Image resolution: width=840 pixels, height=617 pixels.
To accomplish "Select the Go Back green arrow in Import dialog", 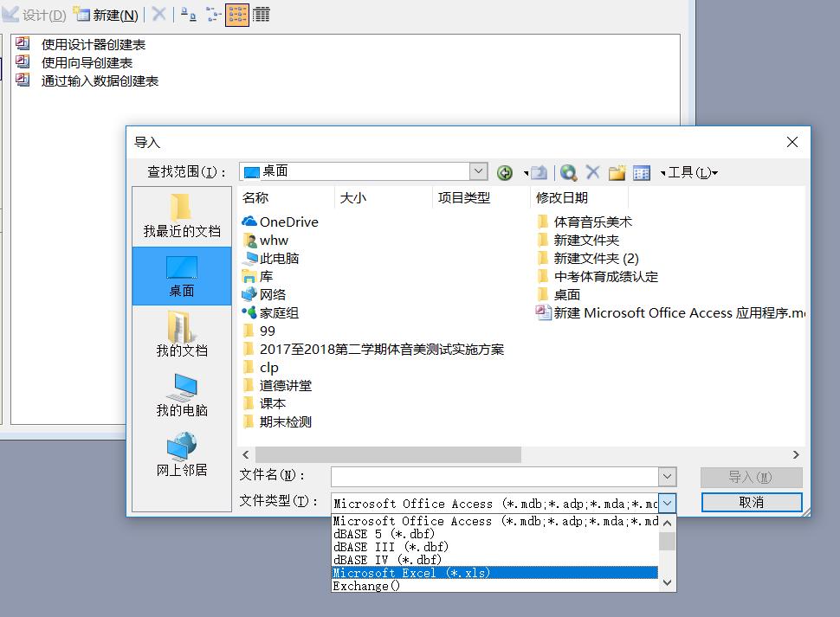I will (x=505, y=172).
